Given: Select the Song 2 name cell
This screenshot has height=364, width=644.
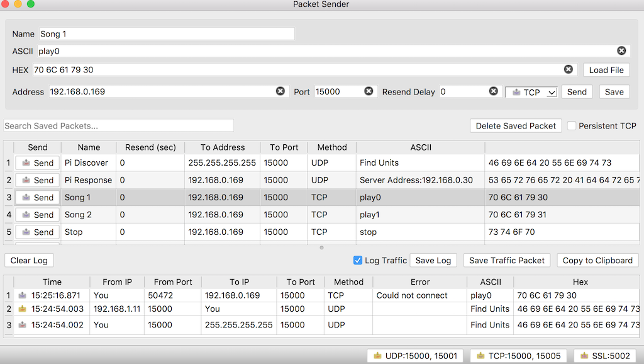Looking at the screenshot, I should click(x=89, y=215).
